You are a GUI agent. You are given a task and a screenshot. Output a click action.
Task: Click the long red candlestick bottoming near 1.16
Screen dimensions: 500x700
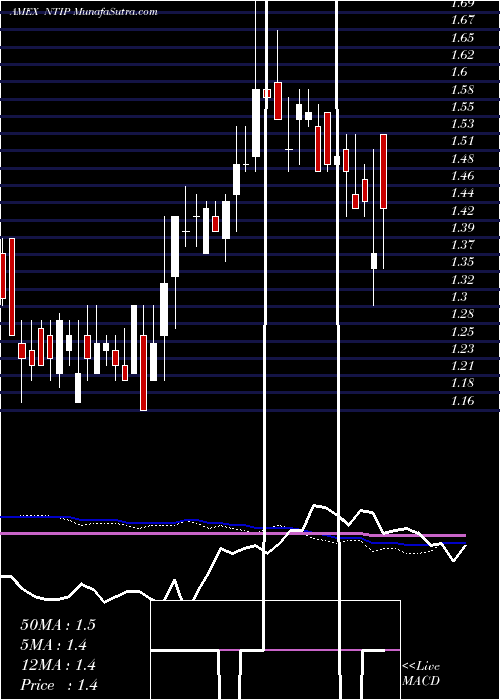pyautogui.click(x=143, y=373)
